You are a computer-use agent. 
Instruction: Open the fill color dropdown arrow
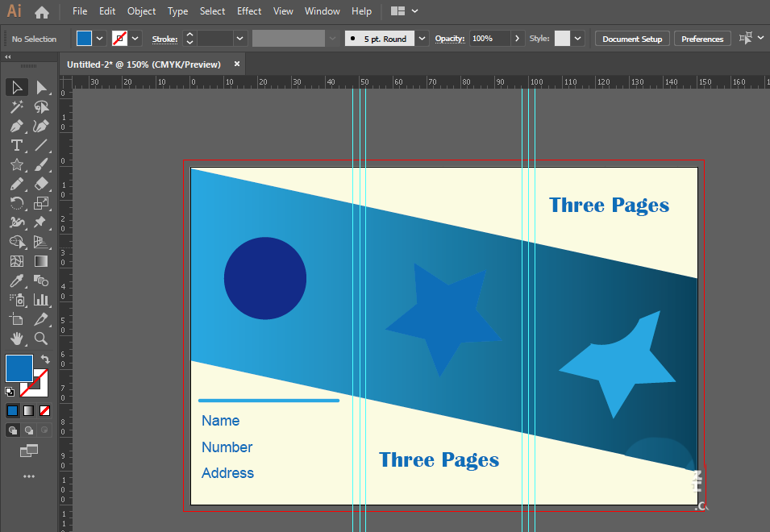click(x=100, y=39)
